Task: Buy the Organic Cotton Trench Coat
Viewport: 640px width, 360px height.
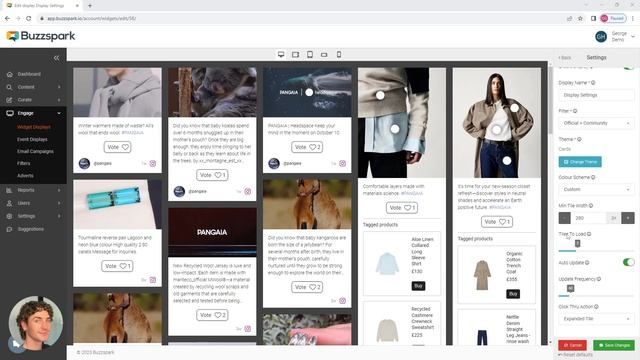Action: tap(513, 294)
